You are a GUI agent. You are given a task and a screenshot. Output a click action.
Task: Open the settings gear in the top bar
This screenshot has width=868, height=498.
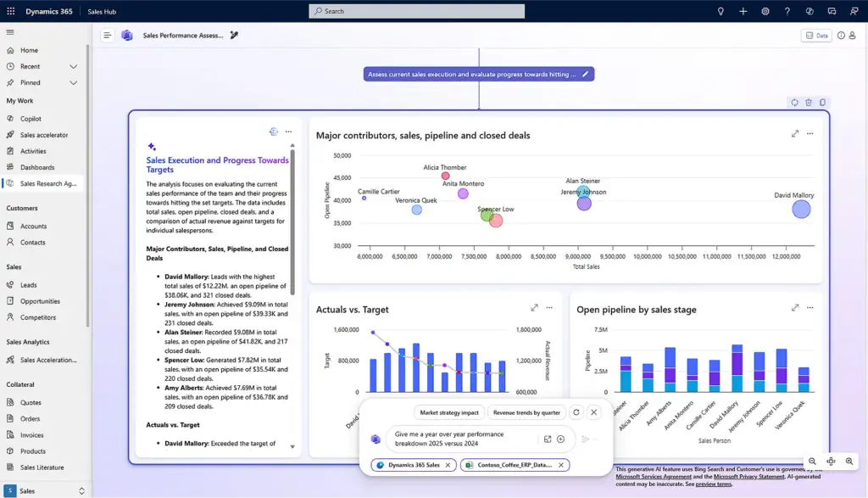coord(764,11)
